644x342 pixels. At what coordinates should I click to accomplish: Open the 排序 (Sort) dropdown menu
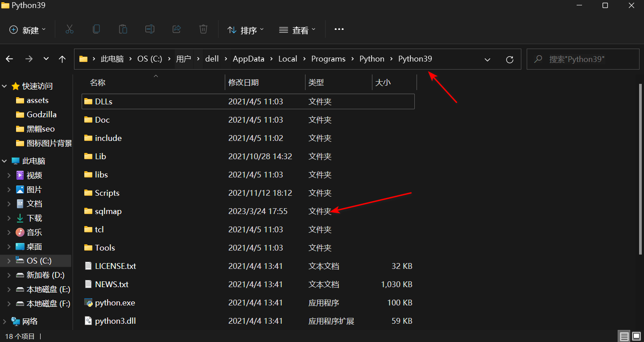click(245, 30)
